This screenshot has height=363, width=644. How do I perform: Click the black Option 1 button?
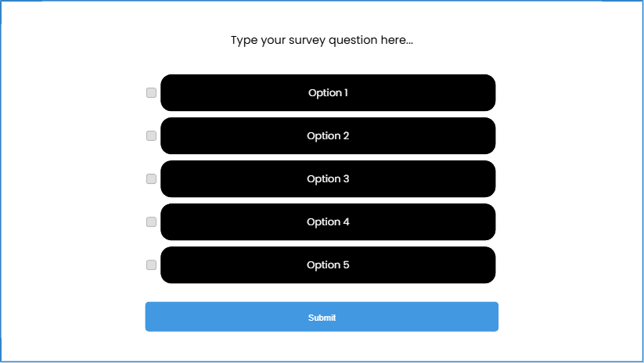[328, 93]
